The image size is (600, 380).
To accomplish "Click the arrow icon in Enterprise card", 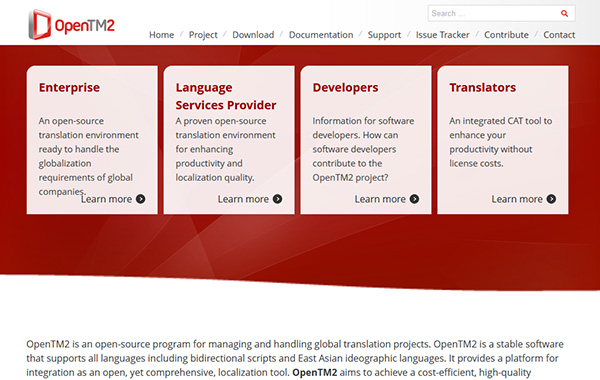I will [x=141, y=199].
